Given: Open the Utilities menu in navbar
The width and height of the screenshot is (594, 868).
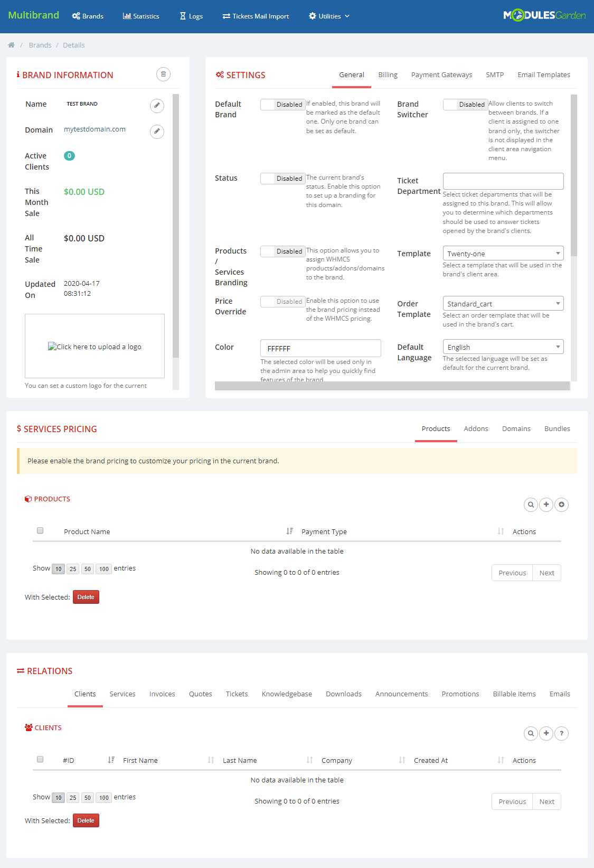Looking at the screenshot, I should (329, 16).
